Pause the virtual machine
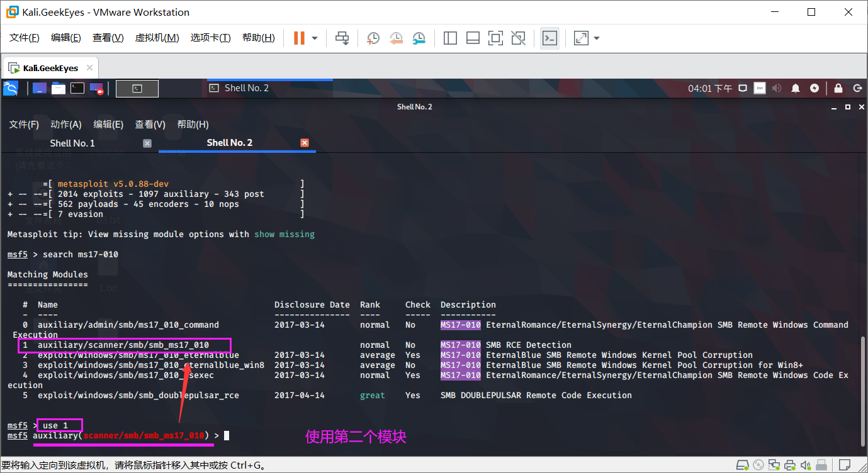Screen dimensions: 868x473 pyautogui.click(x=299, y=38)
